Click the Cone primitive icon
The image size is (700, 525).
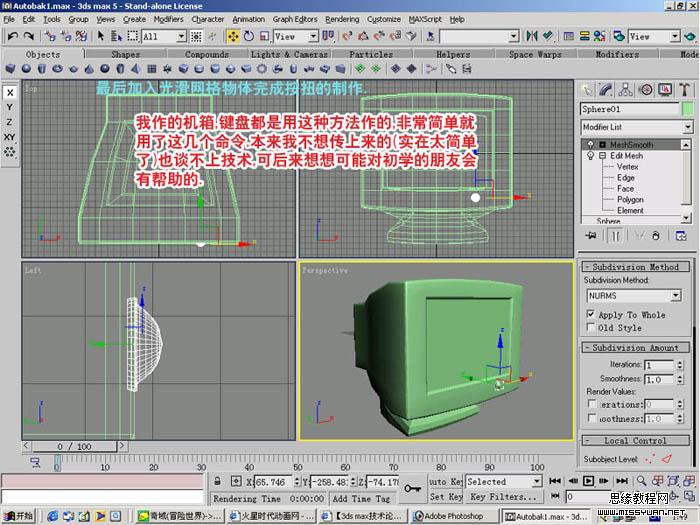click(89, 69)
